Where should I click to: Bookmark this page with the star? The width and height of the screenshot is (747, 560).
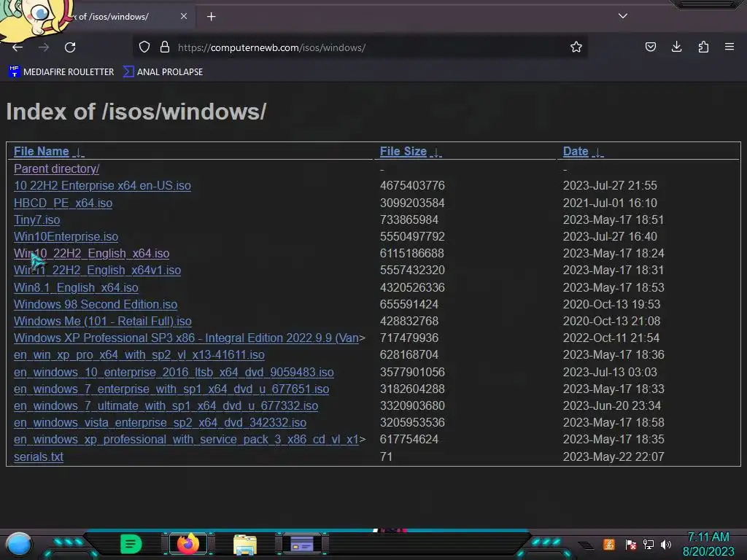click(x=576, y=47)
